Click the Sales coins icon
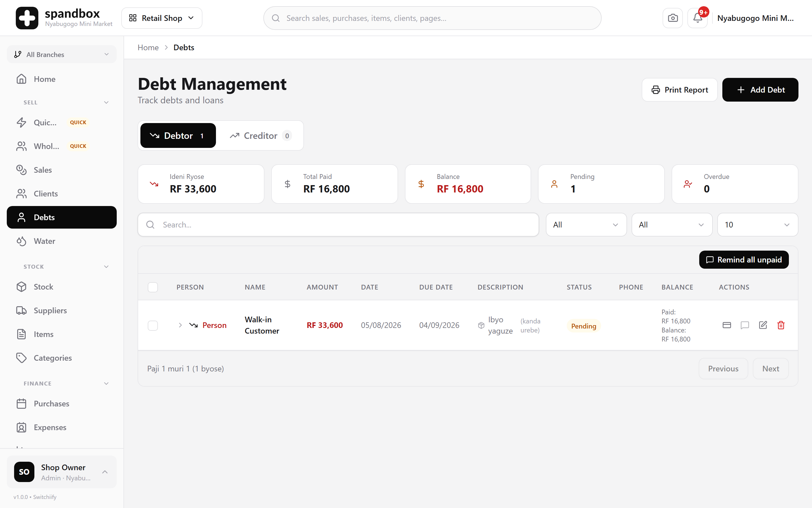Screen dimensions: 812x508 tap(21, 170)
